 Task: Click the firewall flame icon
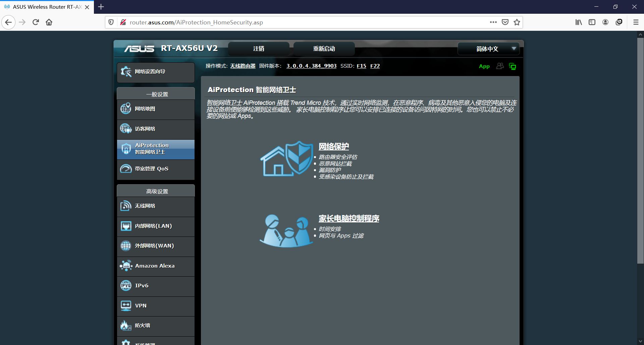(126, 325)
